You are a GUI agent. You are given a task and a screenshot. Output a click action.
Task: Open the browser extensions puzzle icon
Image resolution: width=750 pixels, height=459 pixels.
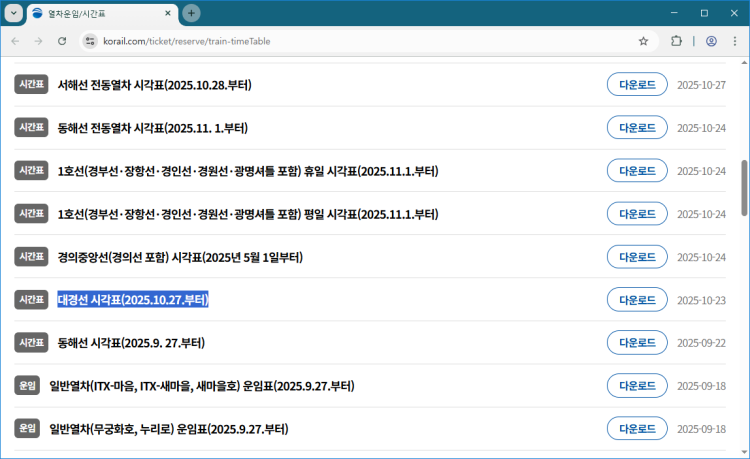[677, 41]
